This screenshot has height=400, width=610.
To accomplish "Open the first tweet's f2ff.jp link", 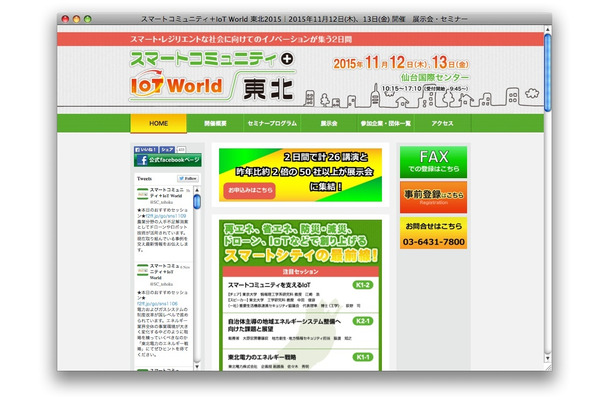I will coord(166,216).
